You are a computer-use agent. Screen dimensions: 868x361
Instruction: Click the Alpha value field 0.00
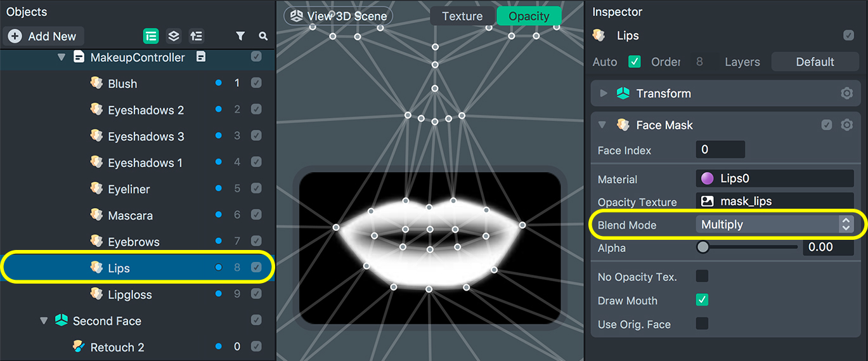pos(828,247)
